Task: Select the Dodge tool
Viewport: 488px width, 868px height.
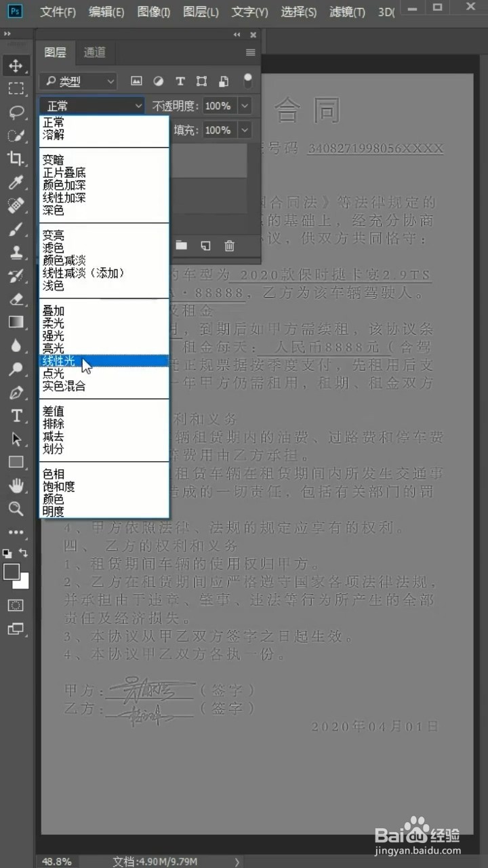Action: [x=16, y=369]
